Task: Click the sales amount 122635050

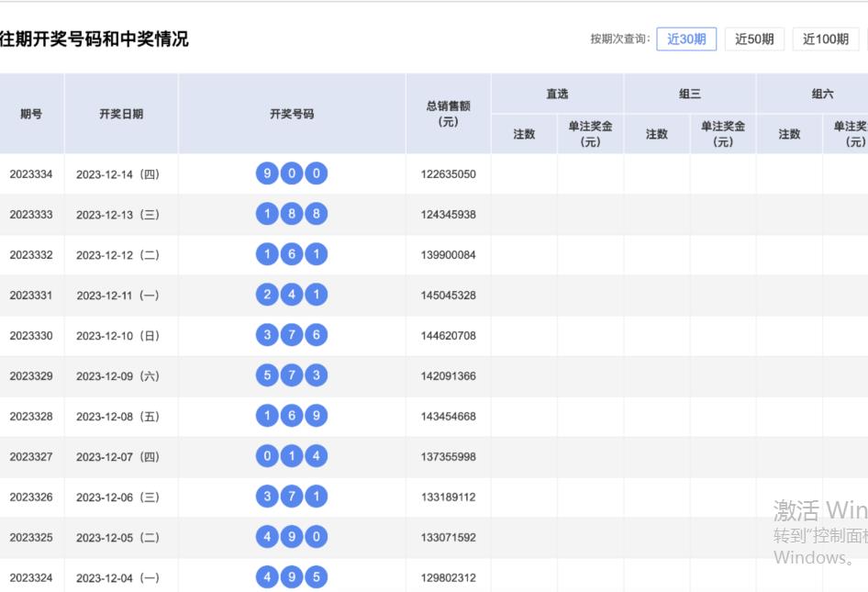Action: (449, 173)
